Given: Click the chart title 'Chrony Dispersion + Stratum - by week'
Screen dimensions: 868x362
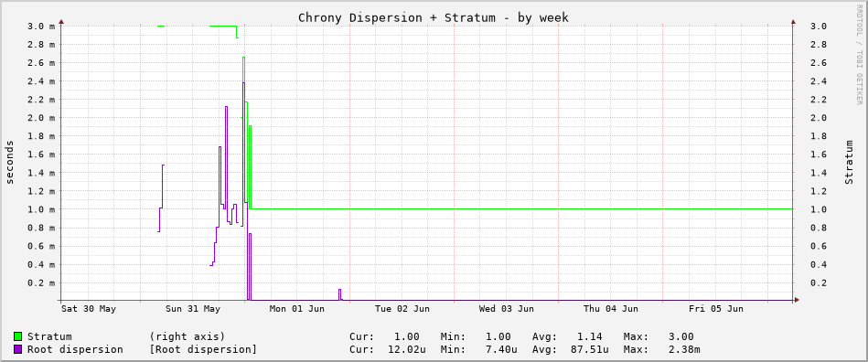Looking at the screenshot, I should tap(434, 17).
